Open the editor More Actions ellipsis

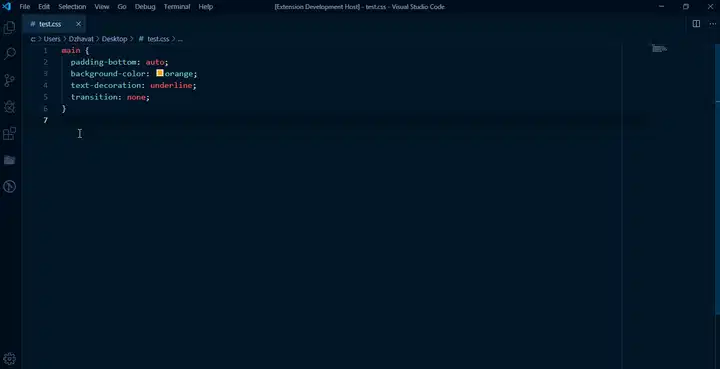point(712,24)
